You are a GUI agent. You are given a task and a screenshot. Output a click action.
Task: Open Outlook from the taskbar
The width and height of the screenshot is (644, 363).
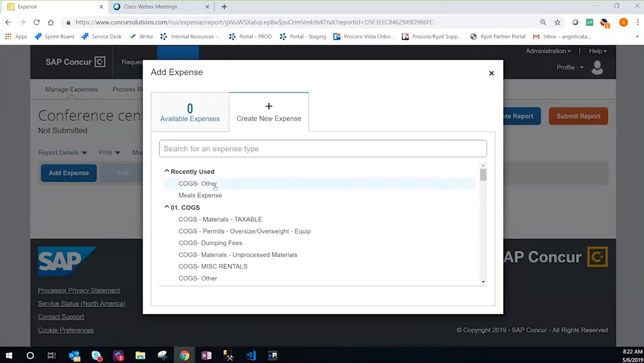tap(74, 355)
